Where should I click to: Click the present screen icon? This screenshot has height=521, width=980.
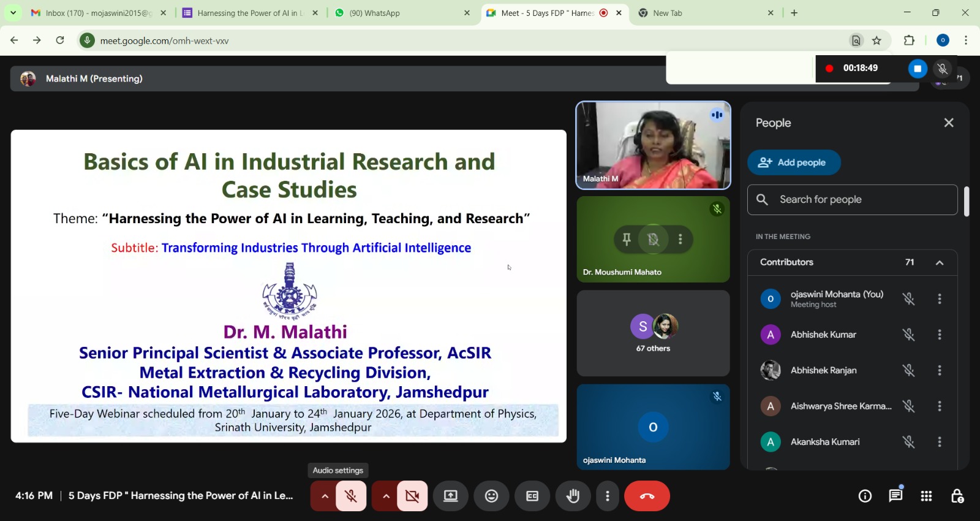click(x=451, y=496)
